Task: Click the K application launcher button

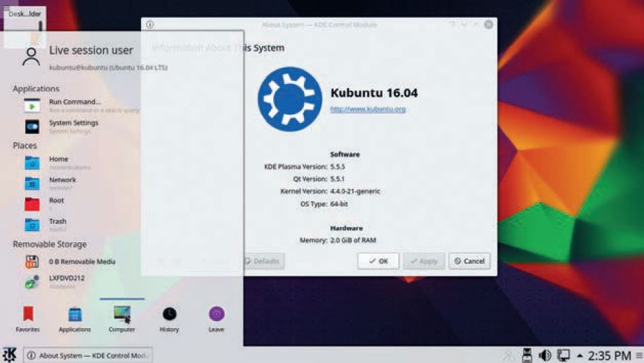Action: 10,355
